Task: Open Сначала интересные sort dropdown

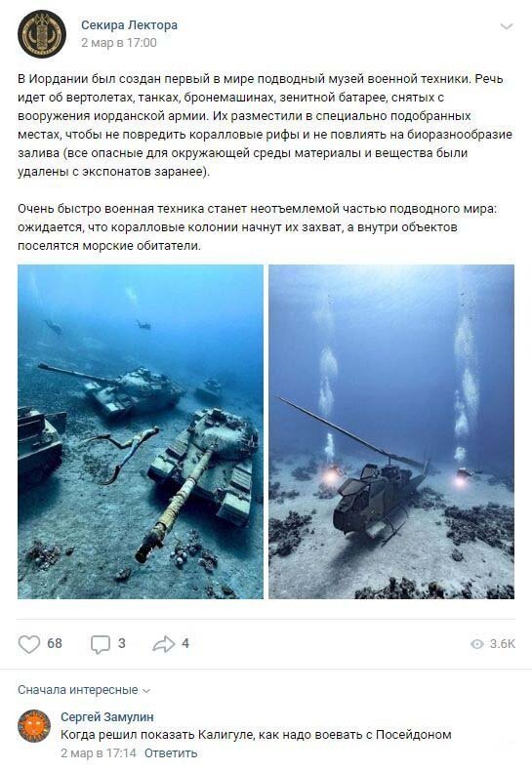Action: (x=84, y=690)
